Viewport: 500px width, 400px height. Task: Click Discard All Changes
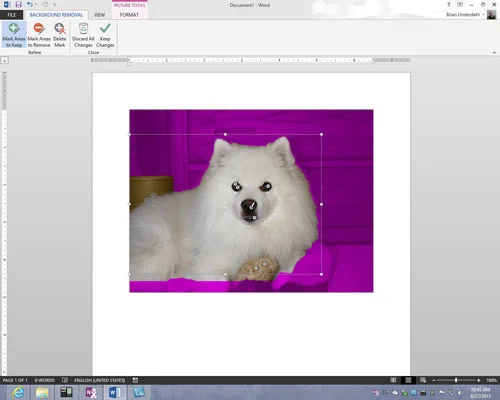pyautogui.click(x=83, y=35)
